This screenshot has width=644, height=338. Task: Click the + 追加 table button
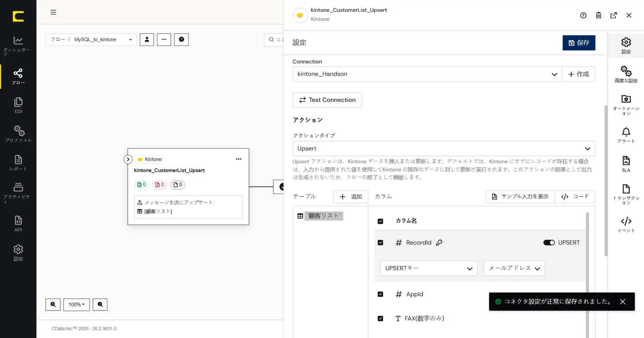pyautogui.click(x=351, y=197)
